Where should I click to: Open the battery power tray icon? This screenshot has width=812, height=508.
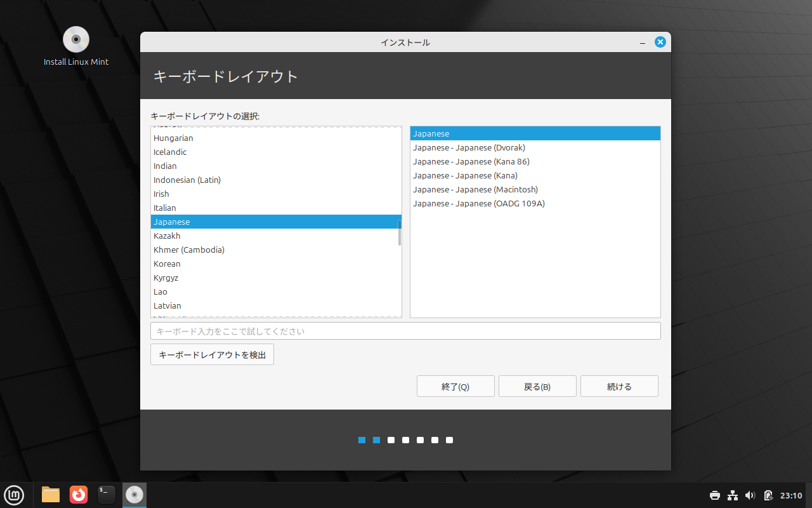pos(768,495)
